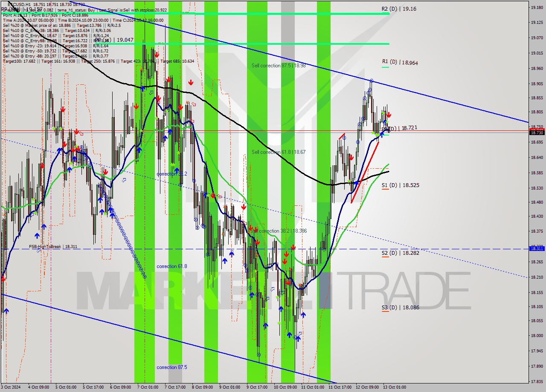Click '5 Oct 01:00' on the time axis
546x392 pixels.
tap(66, 387)
